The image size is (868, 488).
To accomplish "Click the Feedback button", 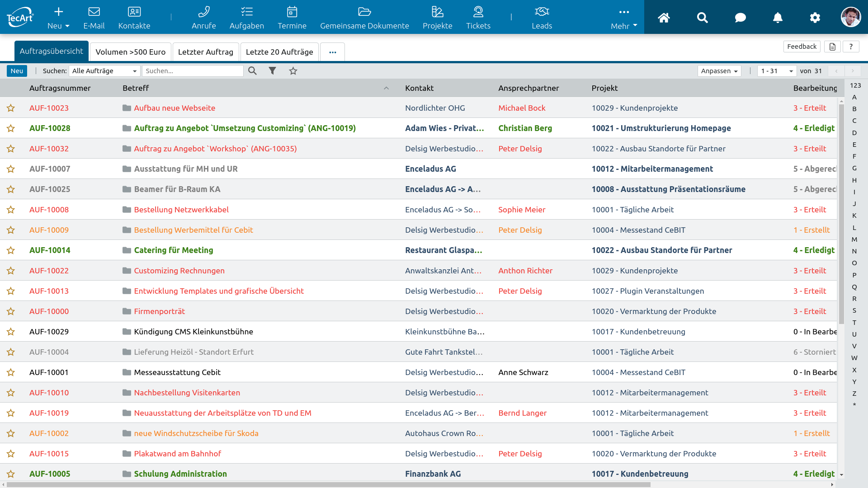I will 801,47.
